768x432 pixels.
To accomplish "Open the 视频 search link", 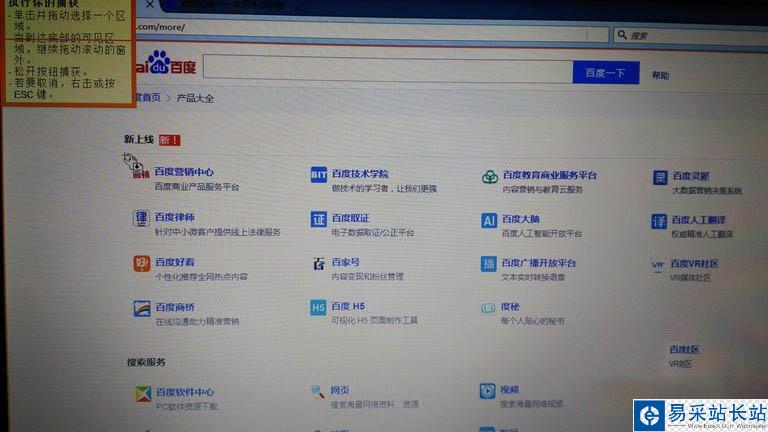I will click(x=509, y=390).
